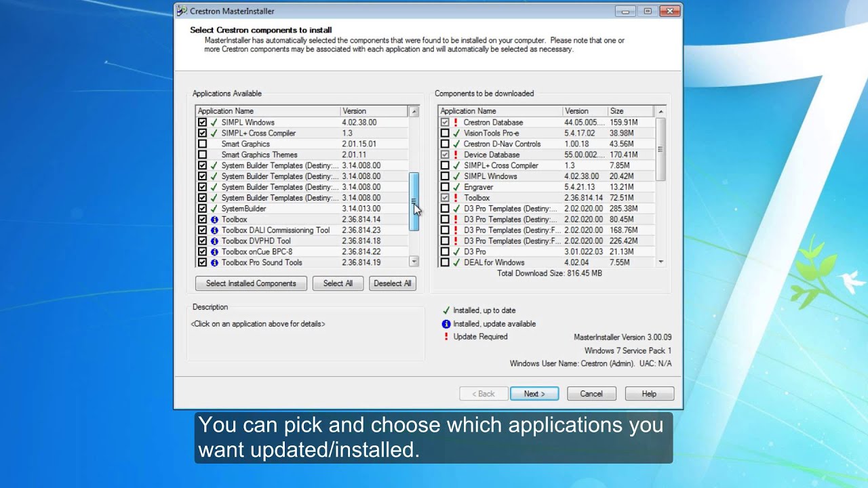Click the legend icon for Update Required
This screenshot has width=868, height=488.
(446, 337)
